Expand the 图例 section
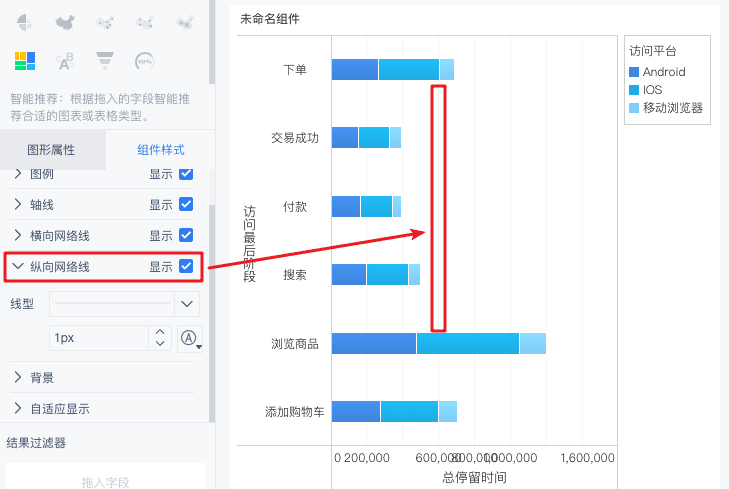 [18, 173]
